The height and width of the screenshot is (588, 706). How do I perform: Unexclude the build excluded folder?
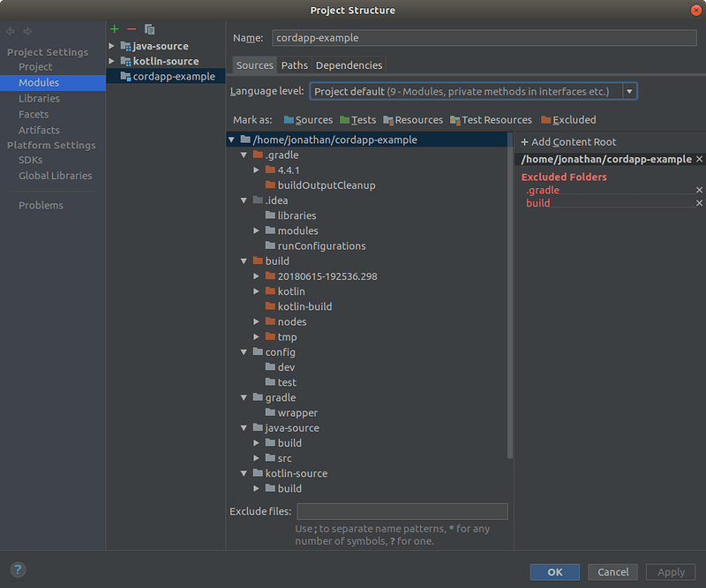(x=699, y=203)
